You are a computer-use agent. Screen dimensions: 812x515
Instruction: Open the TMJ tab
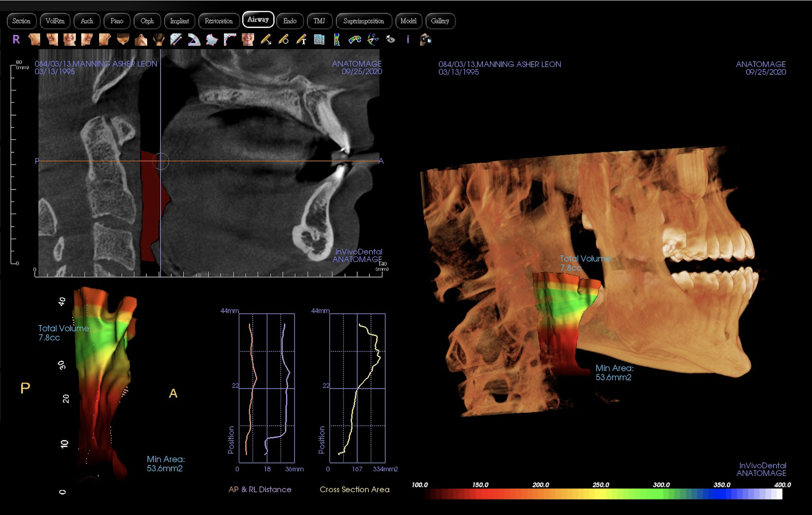319,21
